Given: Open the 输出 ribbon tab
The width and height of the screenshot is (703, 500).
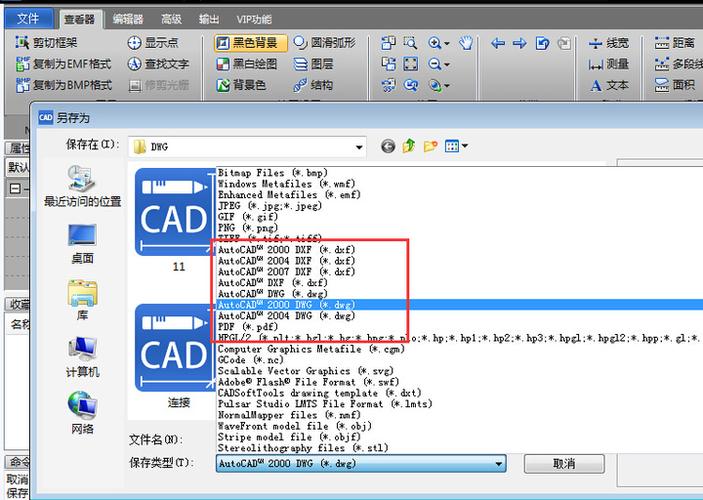Looking at the screenshot, I should pyautogui.click(x=209, y=19).
